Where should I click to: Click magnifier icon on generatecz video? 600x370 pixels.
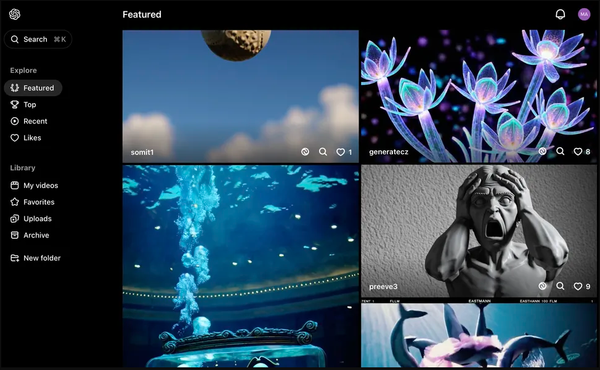[x=560, y=151]
